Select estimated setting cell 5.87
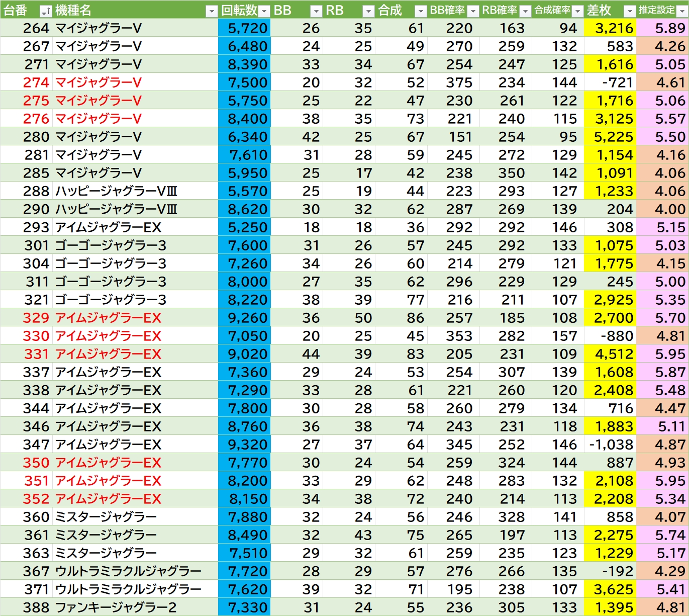 coord(662,372)
